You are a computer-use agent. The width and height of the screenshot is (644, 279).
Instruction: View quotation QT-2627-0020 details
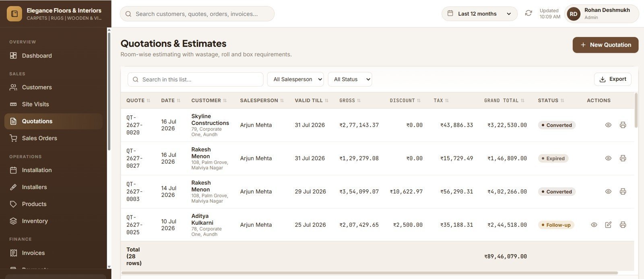[608, 125]
